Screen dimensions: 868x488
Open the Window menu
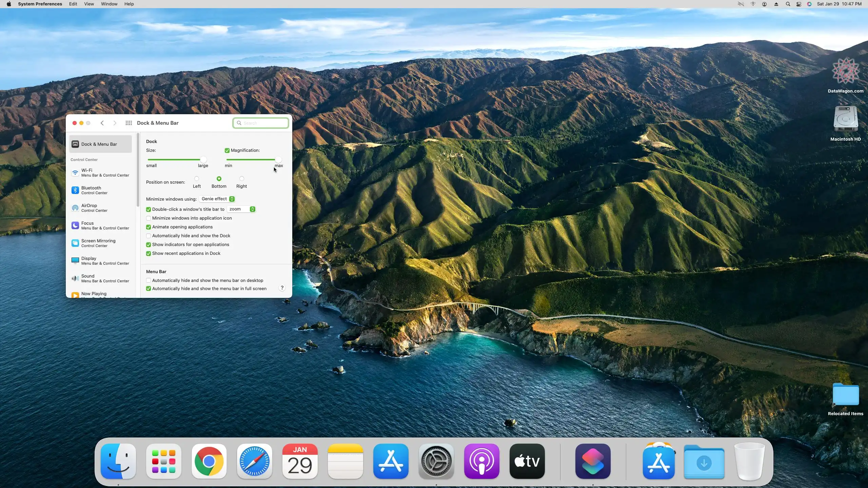point(109,4)
